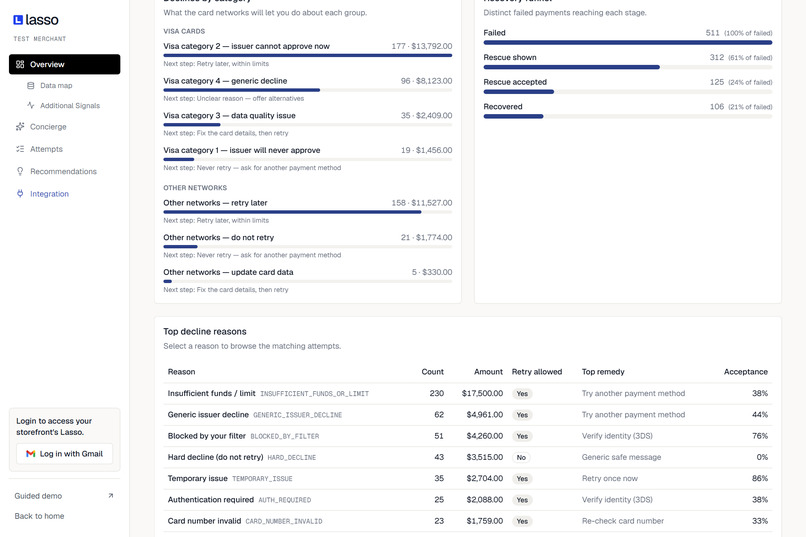
Task: Click the Data map database icon
Action: click(31, 86)
